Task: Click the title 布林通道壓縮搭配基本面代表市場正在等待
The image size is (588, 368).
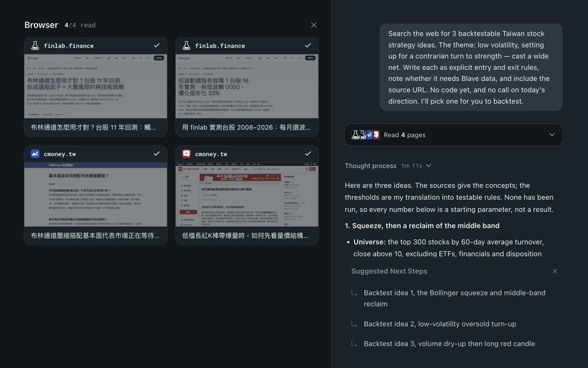Action: [94, 236]
